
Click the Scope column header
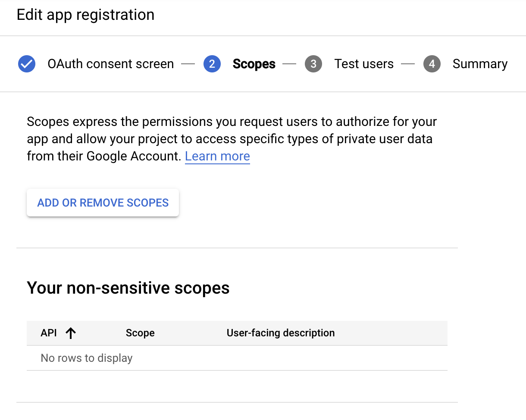140,332
